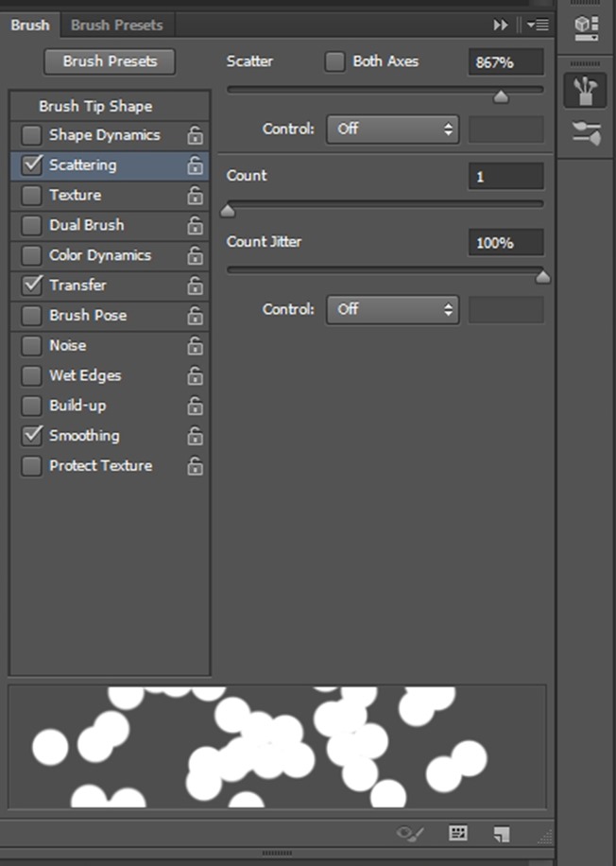This screenshot has width=616, height=866.
Task: Click lock icon for Build-up
Action: [x=195, y=406]
